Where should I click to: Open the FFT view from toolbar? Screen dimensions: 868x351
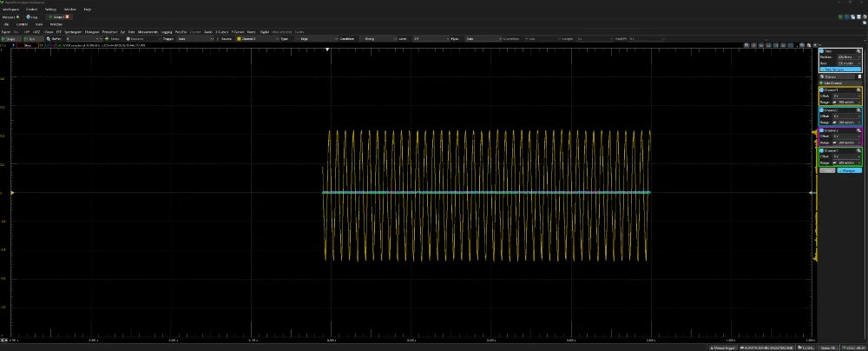coord(61,31)
